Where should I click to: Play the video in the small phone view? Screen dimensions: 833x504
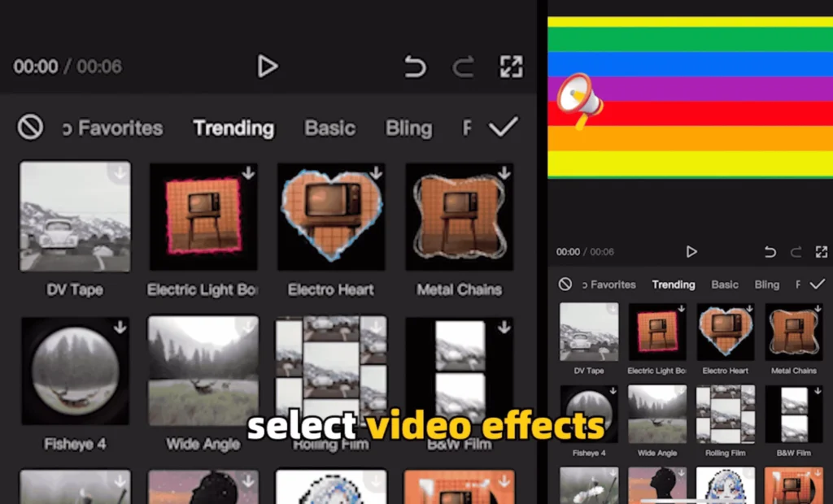coord(691,252)
